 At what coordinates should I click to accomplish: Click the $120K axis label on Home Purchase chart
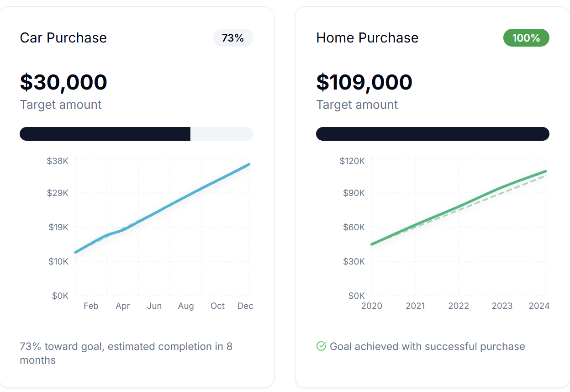[x=352, y=161]
